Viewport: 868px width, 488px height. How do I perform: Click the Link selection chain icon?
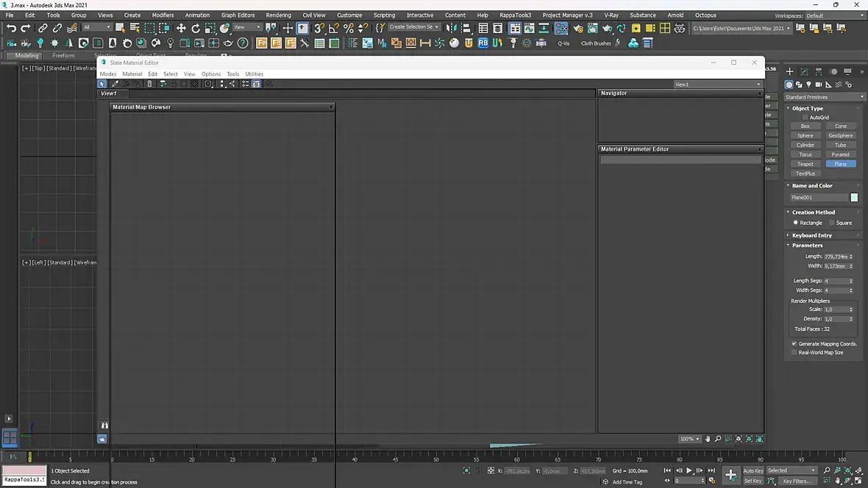(43, 28)
